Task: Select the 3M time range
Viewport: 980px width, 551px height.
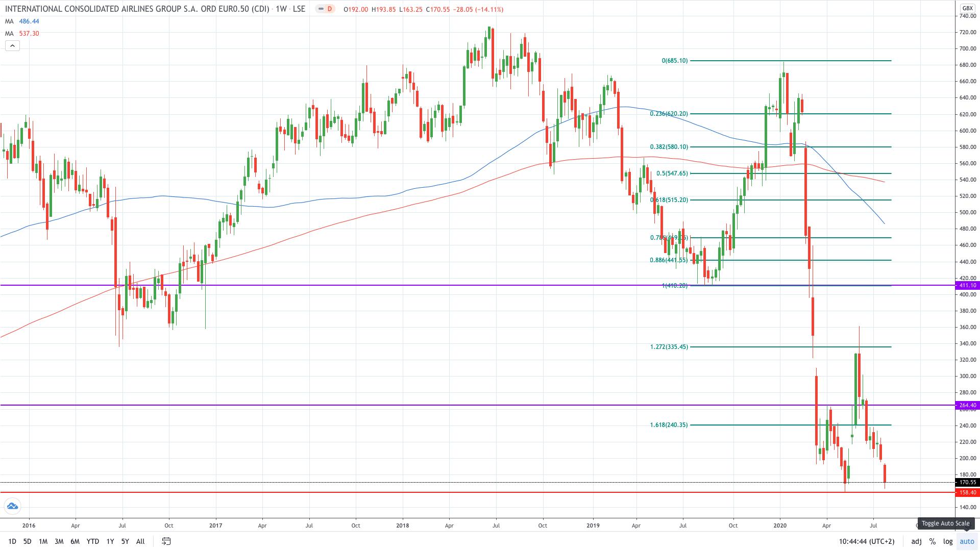Action: (59, 541)
